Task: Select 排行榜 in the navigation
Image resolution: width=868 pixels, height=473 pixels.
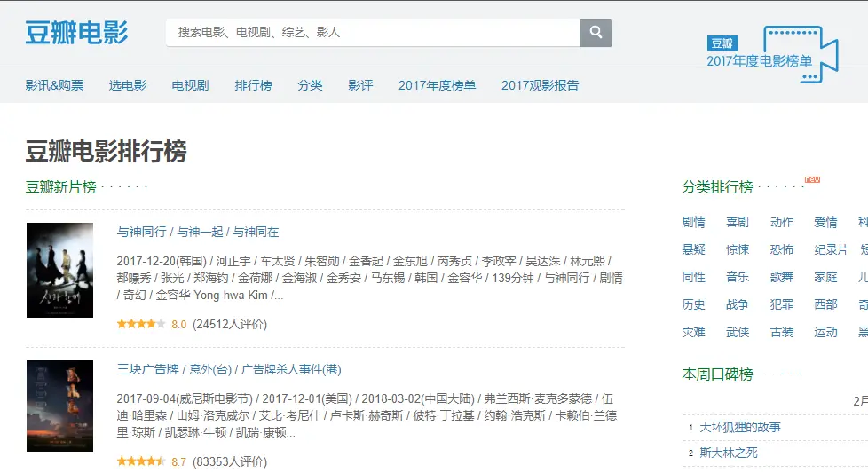Action: 253,85
